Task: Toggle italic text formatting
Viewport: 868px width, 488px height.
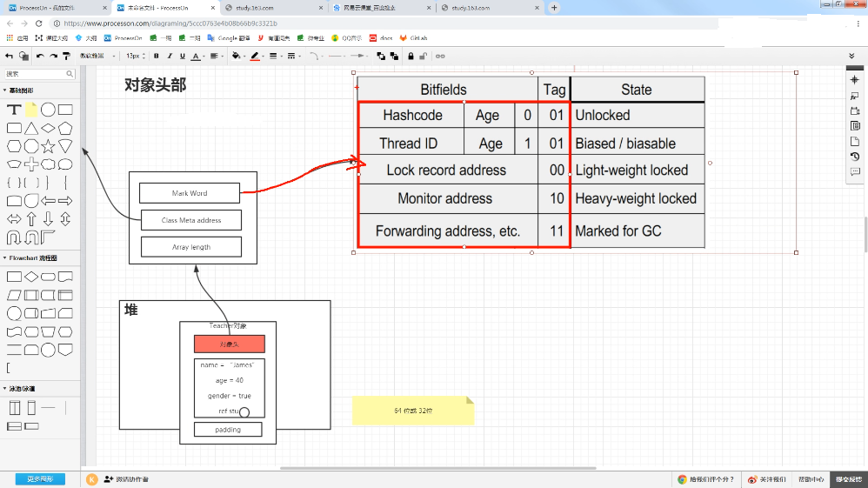Action: (x=170, y=56)
